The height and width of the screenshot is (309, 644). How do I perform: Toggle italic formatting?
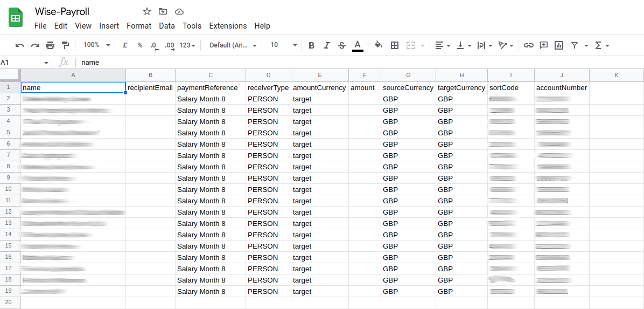(x=326, y=45)
